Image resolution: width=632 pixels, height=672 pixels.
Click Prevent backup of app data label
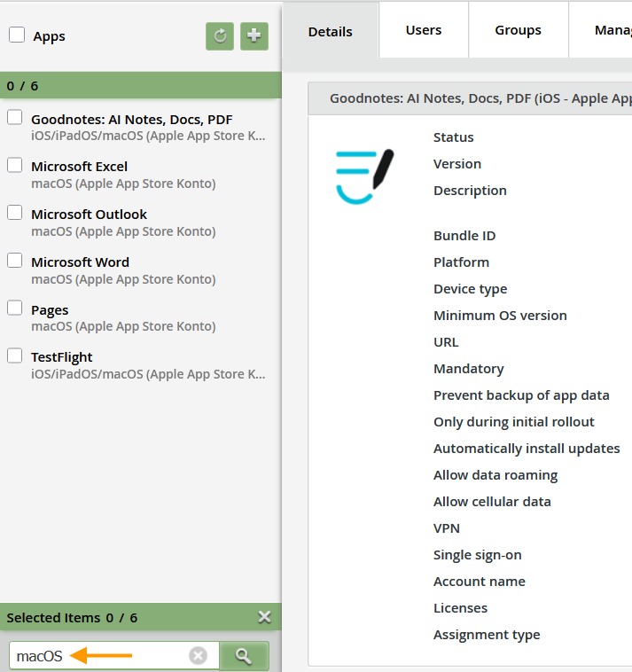521,395
